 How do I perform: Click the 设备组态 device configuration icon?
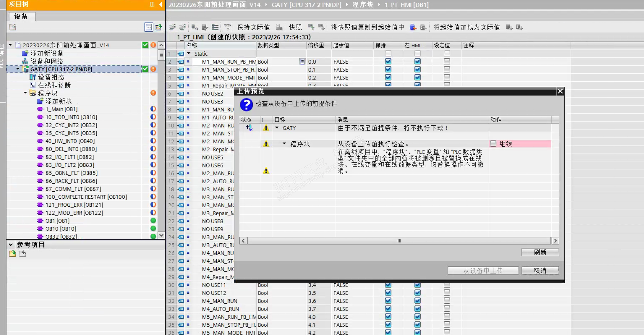[x=33, y=77]
